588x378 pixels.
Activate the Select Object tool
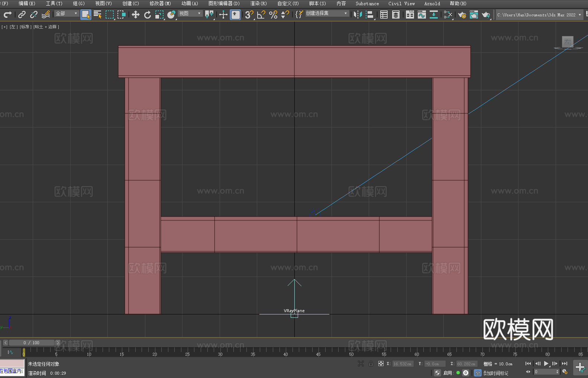[x=86, y=14]
